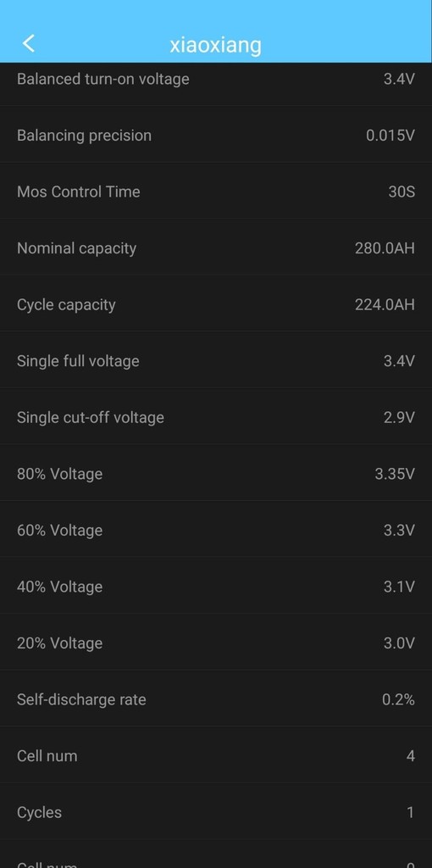Screen dimensions: 432x868
Task: Tap the back arrow icon
Action: pyautogui.click(x=29, y=43)
